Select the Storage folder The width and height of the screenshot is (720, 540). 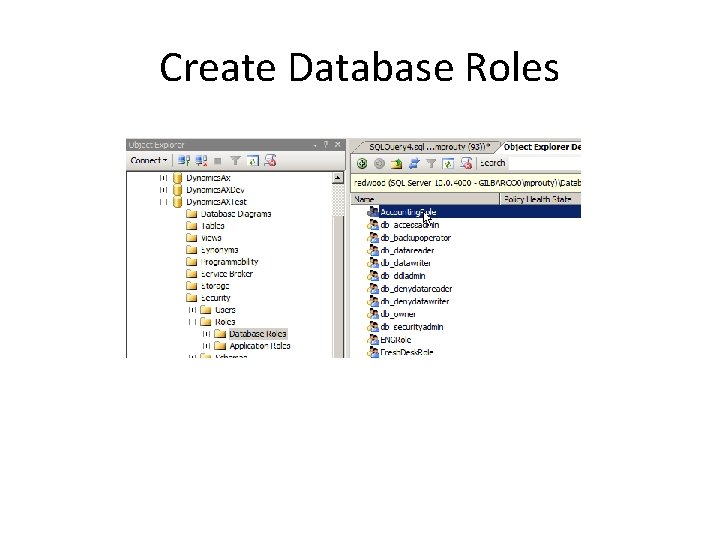[215, 286]
